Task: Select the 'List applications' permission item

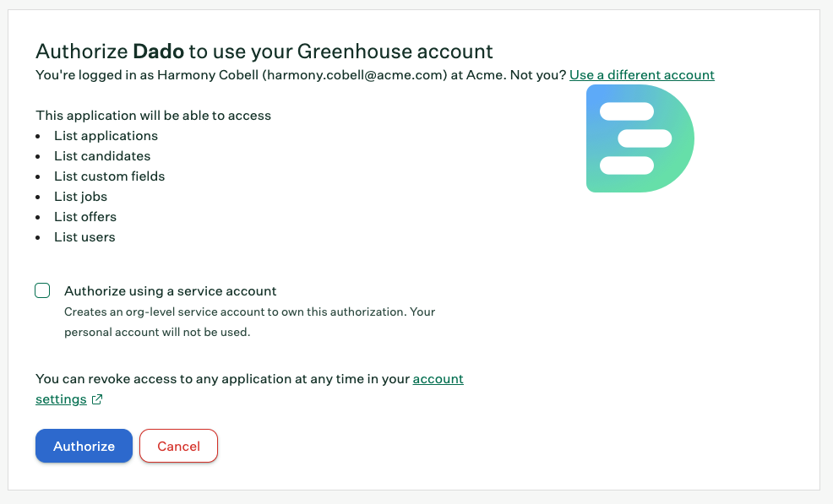Action: (106, 136)
